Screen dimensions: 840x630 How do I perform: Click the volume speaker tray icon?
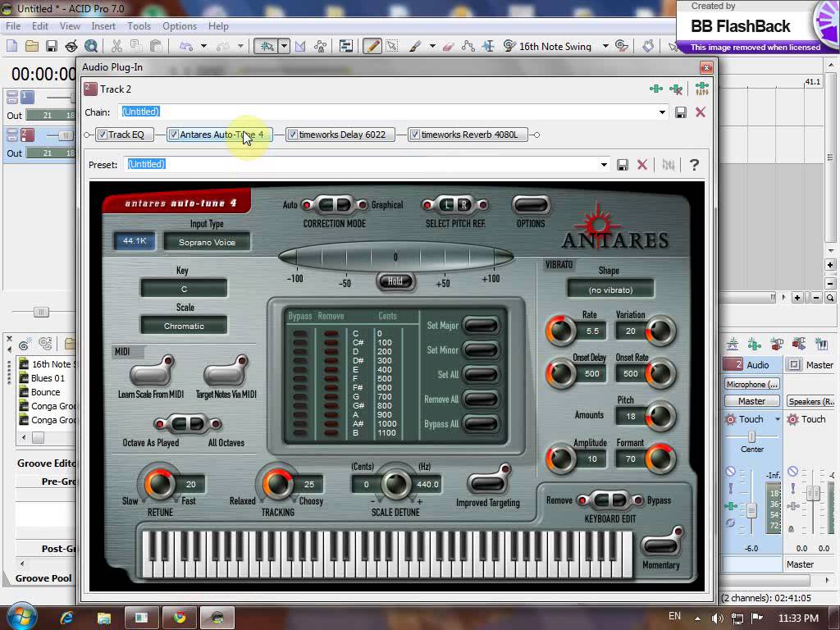pos(717,619)
